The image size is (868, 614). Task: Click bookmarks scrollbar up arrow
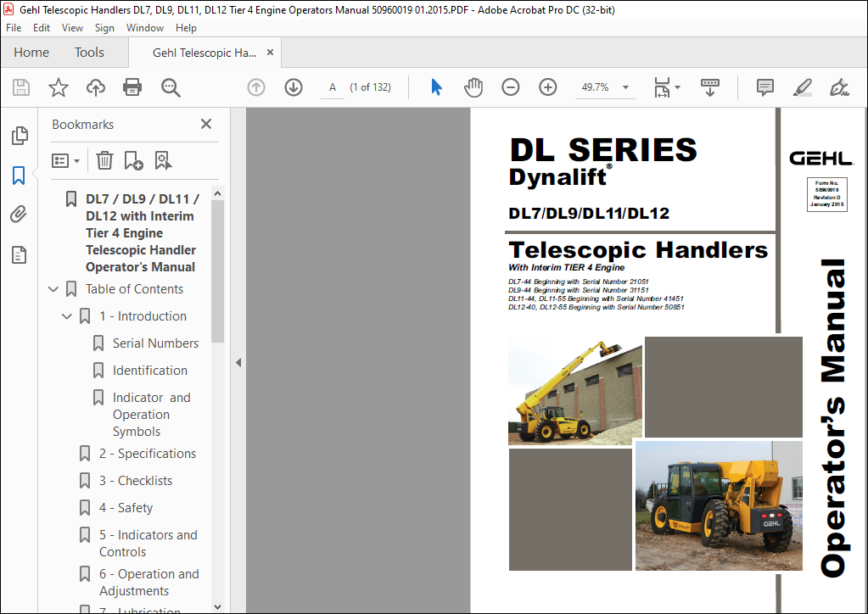[x=217, y=193]
